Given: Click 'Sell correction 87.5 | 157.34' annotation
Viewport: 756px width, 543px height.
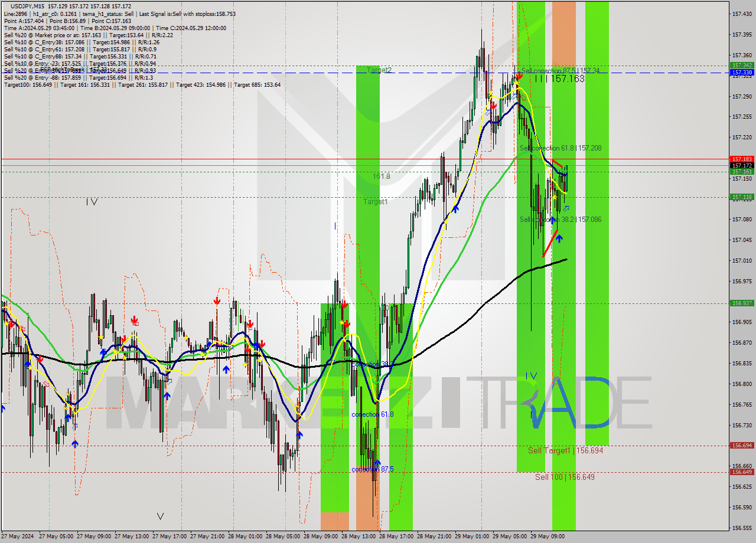Looking at the screenshot, I should click(560, 70).
